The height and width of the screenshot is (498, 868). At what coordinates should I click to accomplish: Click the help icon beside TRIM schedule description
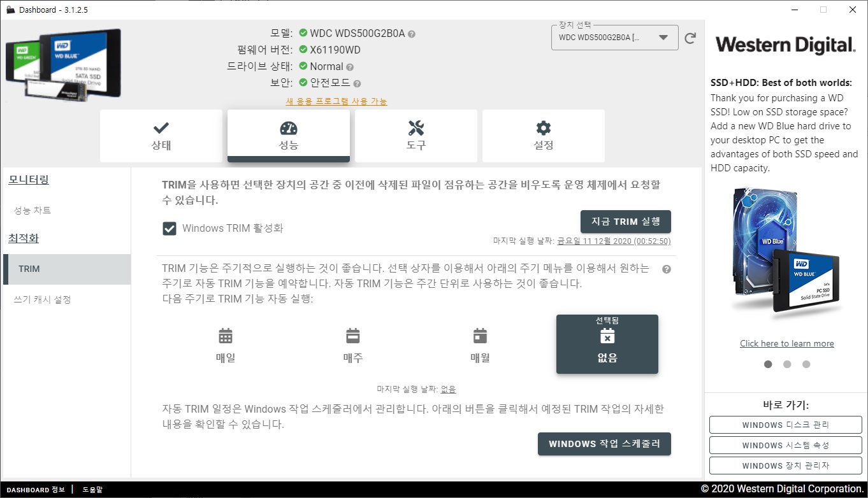click(x=667, y=269)
